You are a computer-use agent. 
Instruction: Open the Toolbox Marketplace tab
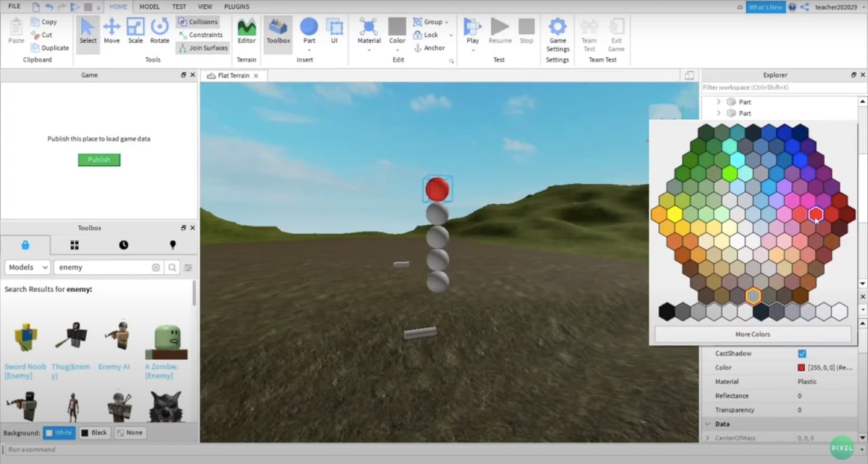(25, 245)
